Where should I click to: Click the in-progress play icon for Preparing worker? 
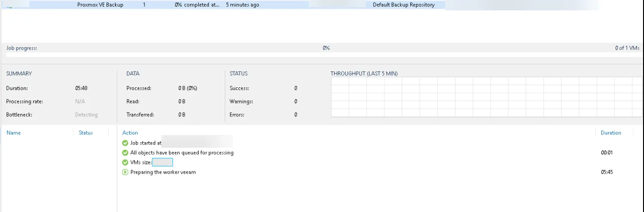point(125,172)
